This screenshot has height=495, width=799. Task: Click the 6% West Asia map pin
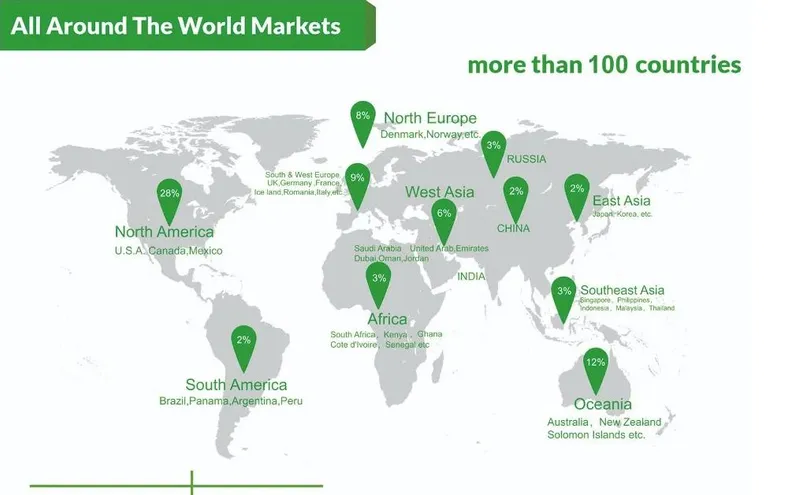pos(444,215)
